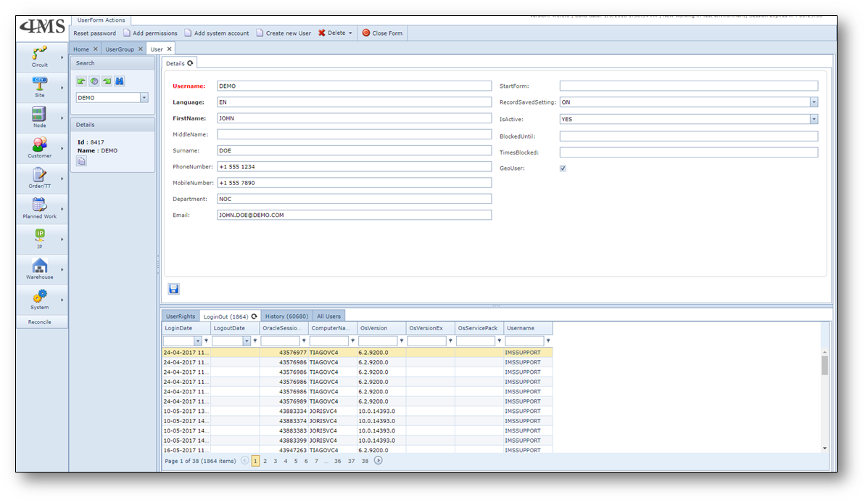
Task: Open the IP module icon
Action: [x=39, y=235]
